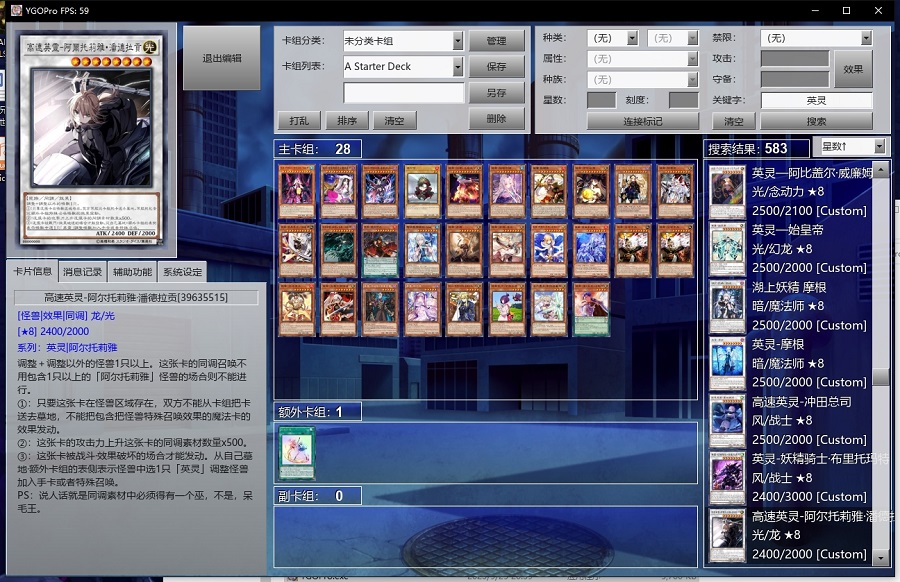The height and width of the screenshot is (582, 900).
Task: Click the last card in main deck's third row
Action: coord(591,310)
